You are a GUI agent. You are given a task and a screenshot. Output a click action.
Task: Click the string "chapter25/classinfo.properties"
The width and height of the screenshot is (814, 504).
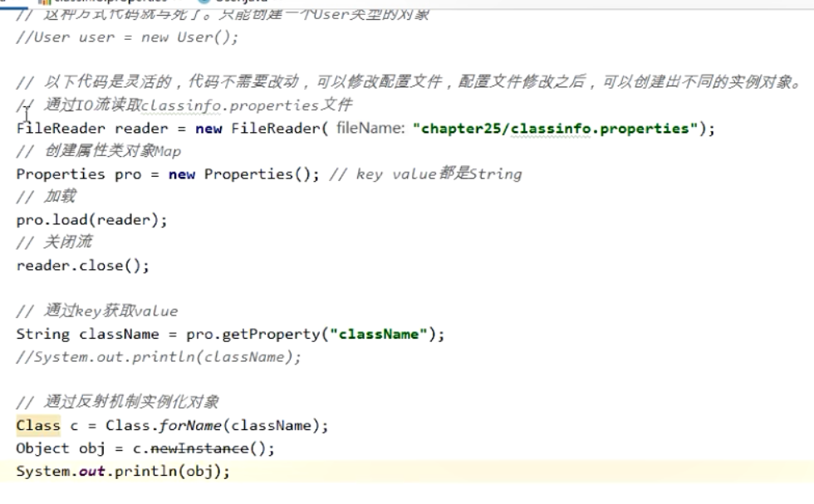pyautogui.click(x=555, y=128)
